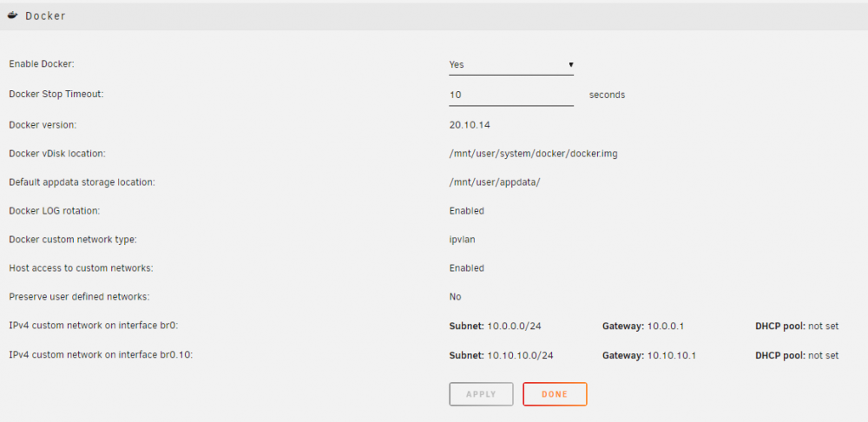Viewport: 868px width, 422px height.
Task: Click the br0 custom network label
Action: point(93,326)
